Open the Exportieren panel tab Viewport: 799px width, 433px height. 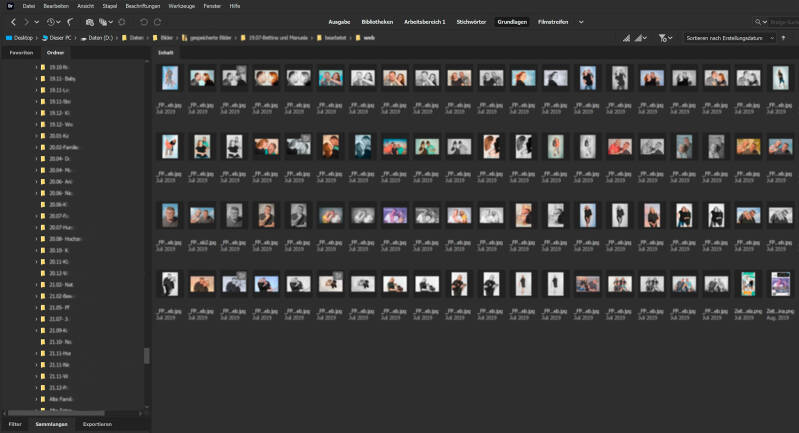tap(97, 424)
